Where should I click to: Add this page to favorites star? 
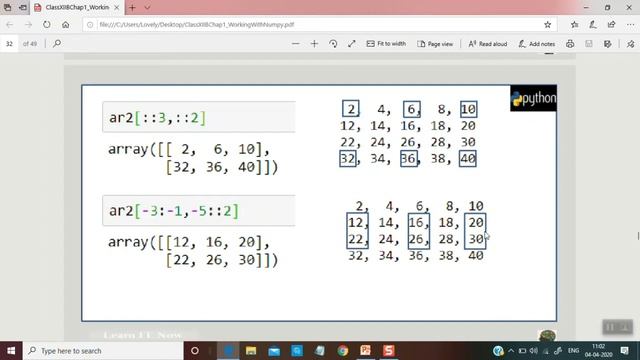(x=548, y=24)
